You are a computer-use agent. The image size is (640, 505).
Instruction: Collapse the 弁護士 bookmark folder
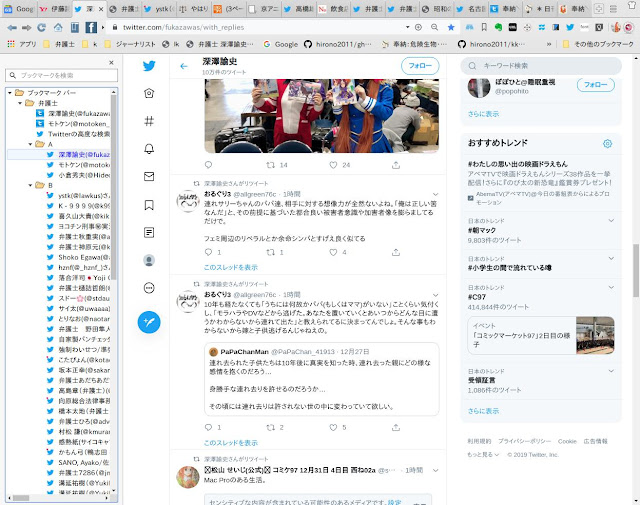[x=20, y=103]
